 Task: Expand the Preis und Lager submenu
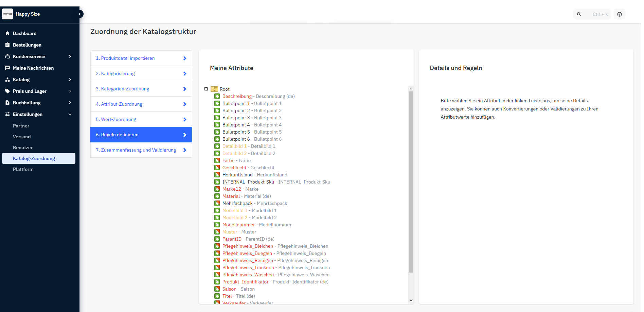coord(70,91)
